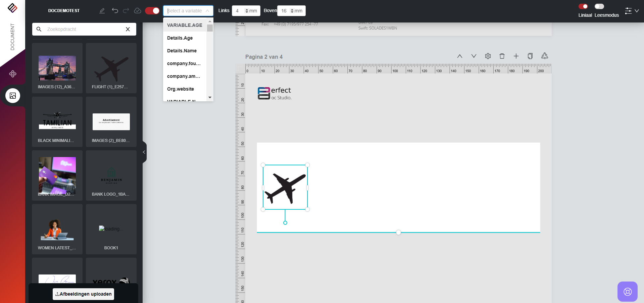Delete page with trash icon
Screen dimensions: 644x303
click(502, 56)
